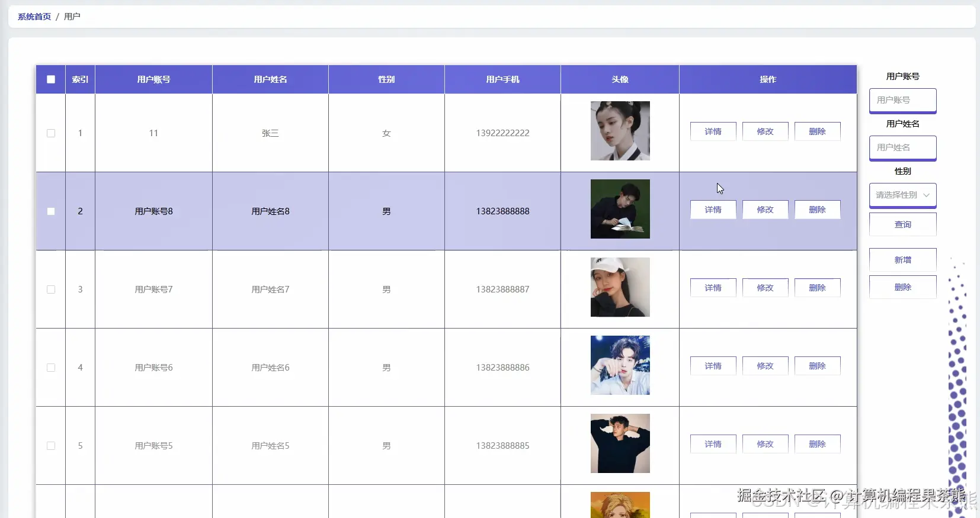The height and width of the screenshot is (518, 980).
Task: Click the 用户手机 column header
Action: point(502,79)
